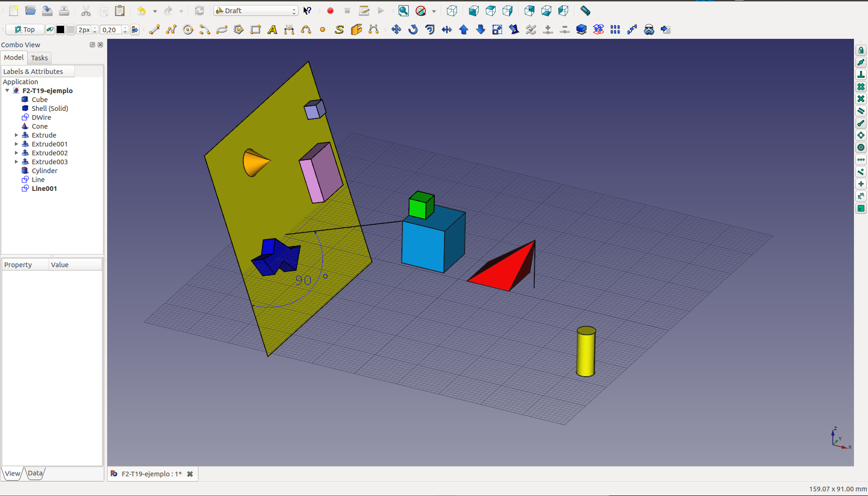Activate the Draft Rectangle tool
Image resolution: width=868 pixels, height=496 pixels.
pyautogui.click(x=255, y=29)
